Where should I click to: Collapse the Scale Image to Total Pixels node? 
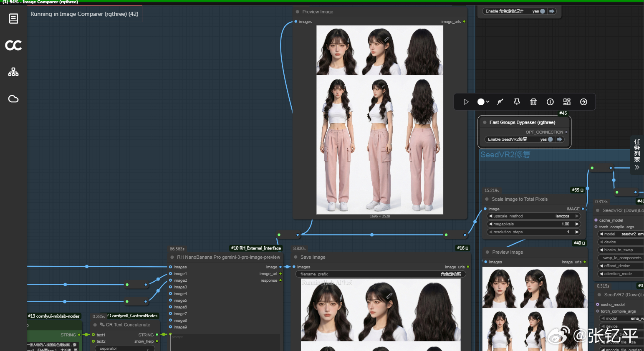487,199
